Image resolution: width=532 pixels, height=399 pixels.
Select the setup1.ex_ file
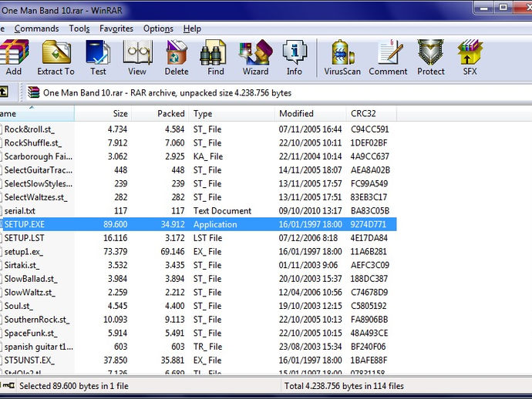pos(24,252)
